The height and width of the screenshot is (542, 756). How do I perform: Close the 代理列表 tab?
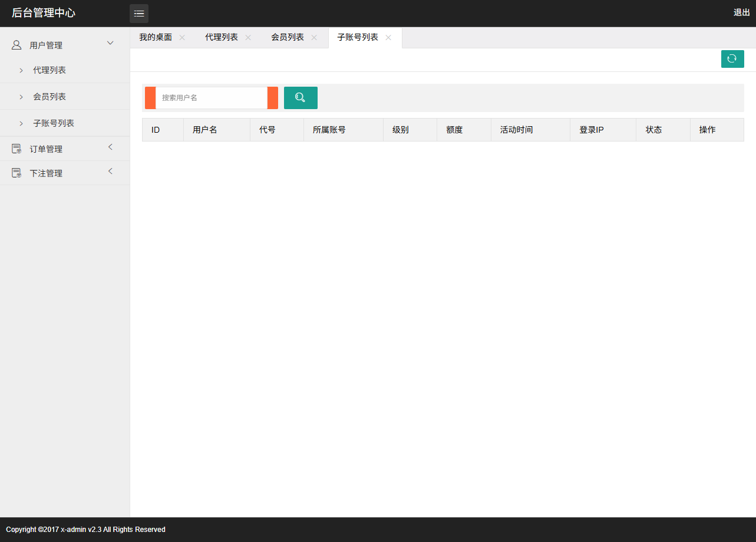point(248,38)
